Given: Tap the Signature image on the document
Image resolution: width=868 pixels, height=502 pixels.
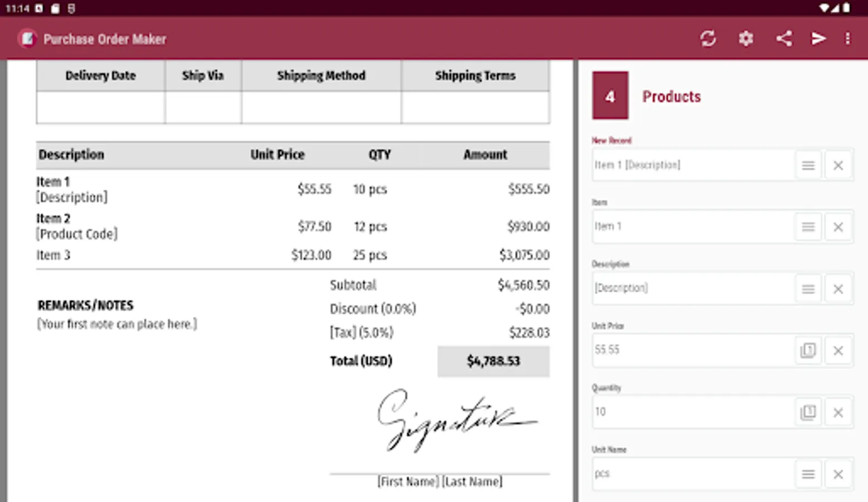Looking at the screenshot, I should (454, 419).
